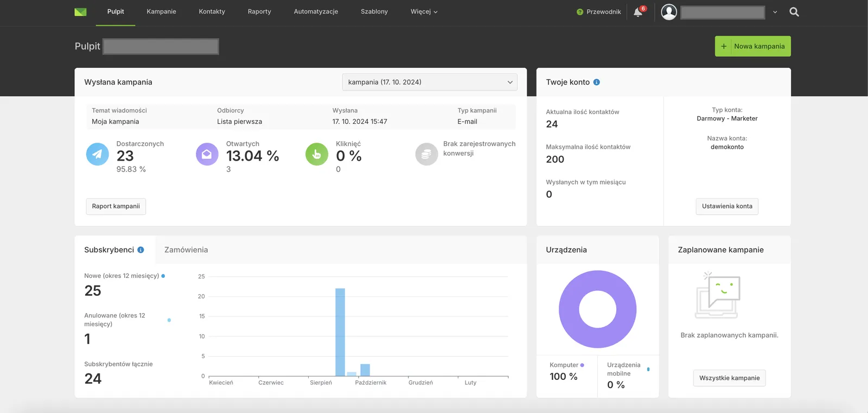
Task: Click the green envelope logo
Action: point(80,12)
